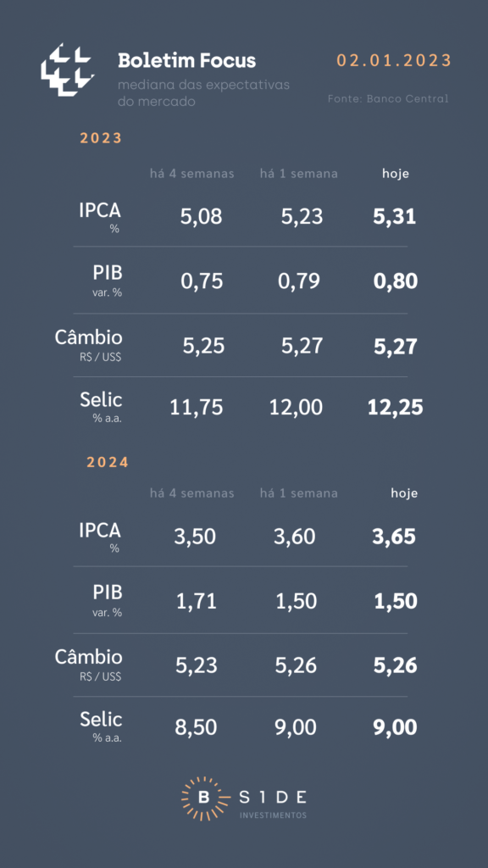Select the 2023 section heading

coord(101,138)
